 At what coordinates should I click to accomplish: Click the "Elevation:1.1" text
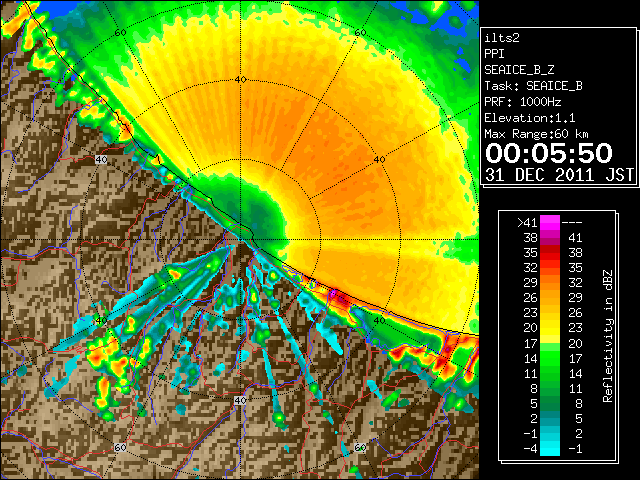[530, 118]
